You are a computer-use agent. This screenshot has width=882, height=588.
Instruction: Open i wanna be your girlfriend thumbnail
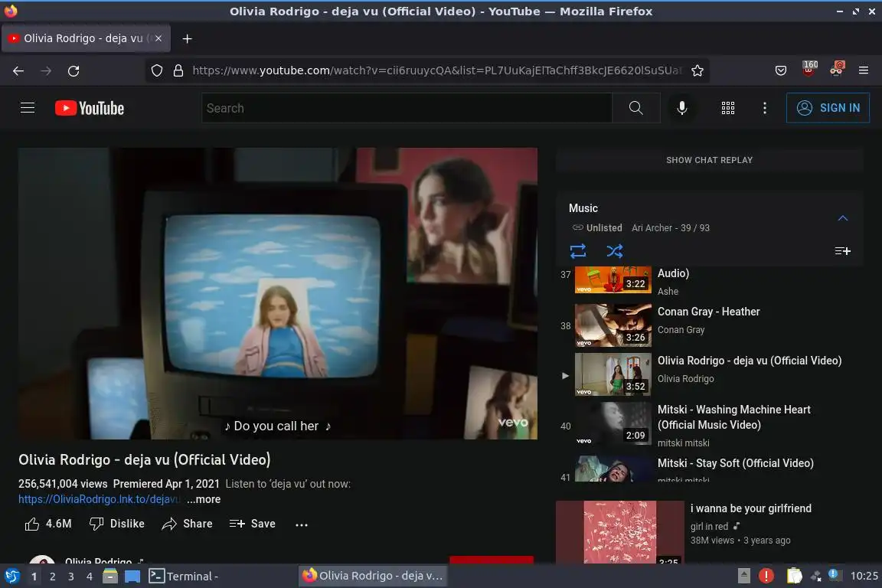620,532
